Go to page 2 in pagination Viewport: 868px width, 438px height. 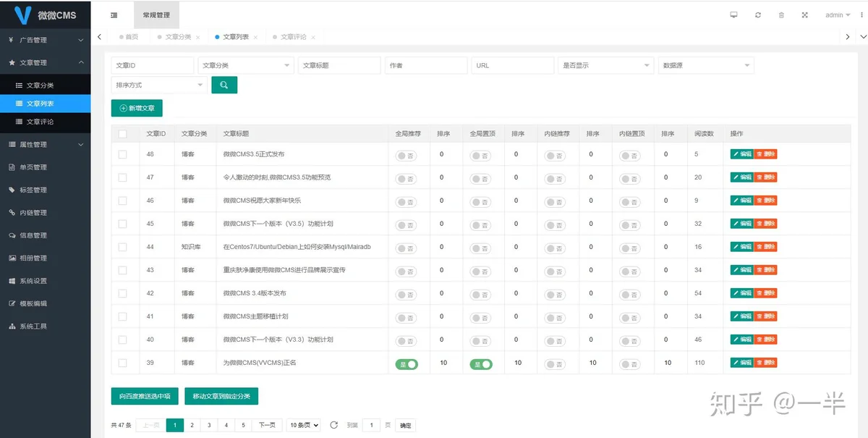tap(192, 425)
